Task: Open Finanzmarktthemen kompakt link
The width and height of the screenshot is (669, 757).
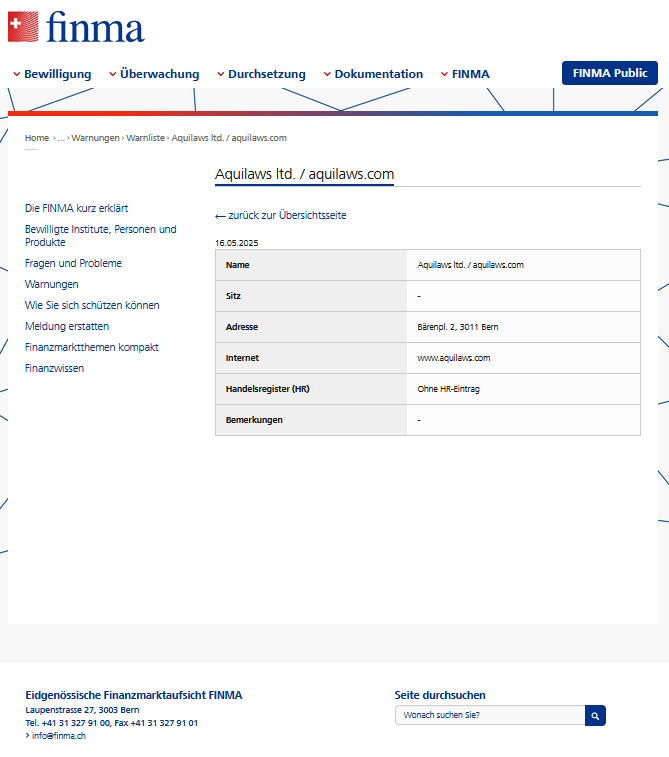Action: pos(92,347)
